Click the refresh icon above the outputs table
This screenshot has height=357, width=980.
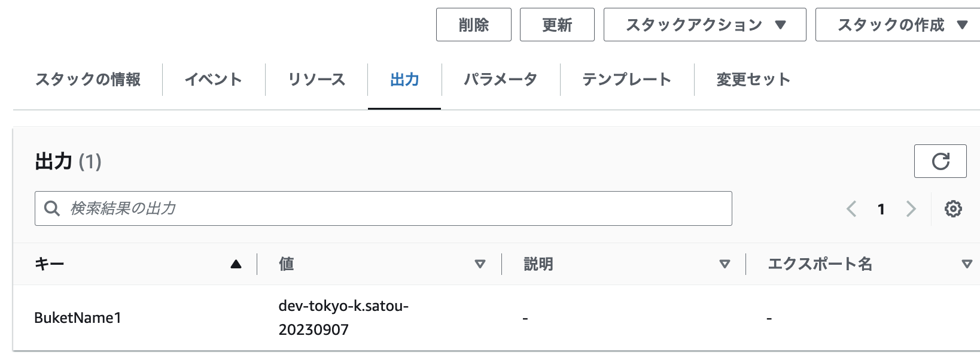[940, 161]
